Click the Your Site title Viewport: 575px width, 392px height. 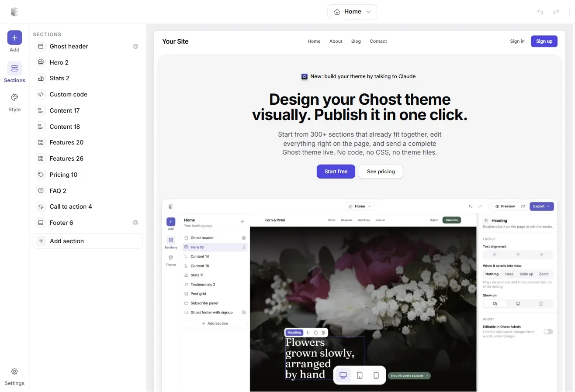pyautogui.click(x=175, y=41)
